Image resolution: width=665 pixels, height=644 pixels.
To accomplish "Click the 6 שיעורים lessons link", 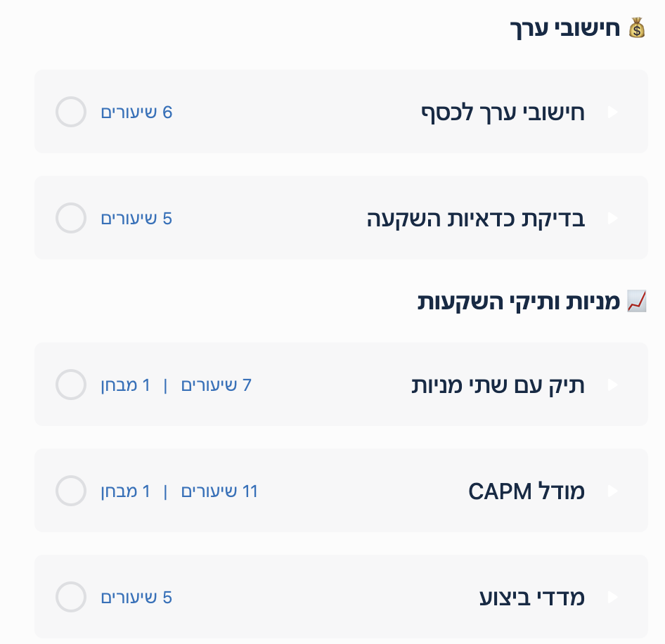I will 136,112.
